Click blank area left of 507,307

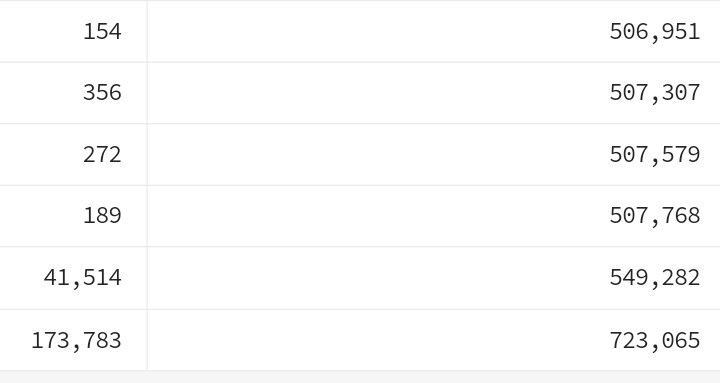(x=377, y=93)
